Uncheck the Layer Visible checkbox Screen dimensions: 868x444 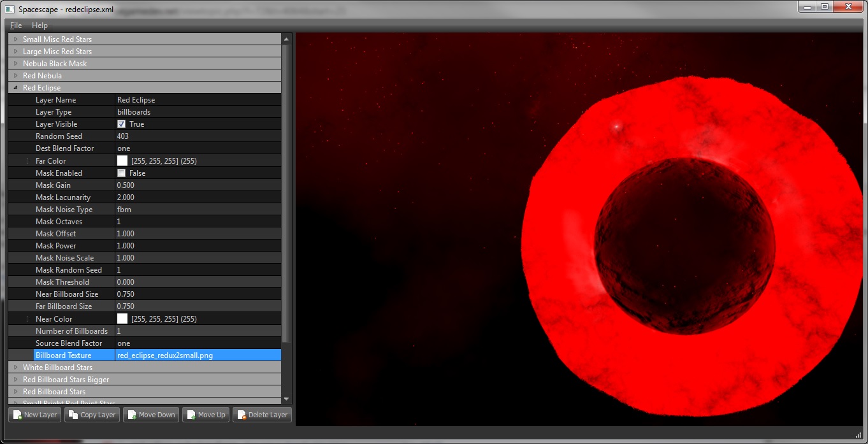click(122, 124)
